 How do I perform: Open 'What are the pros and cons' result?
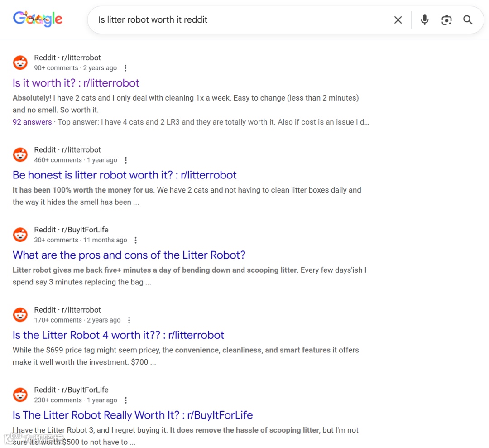(129, 255)
